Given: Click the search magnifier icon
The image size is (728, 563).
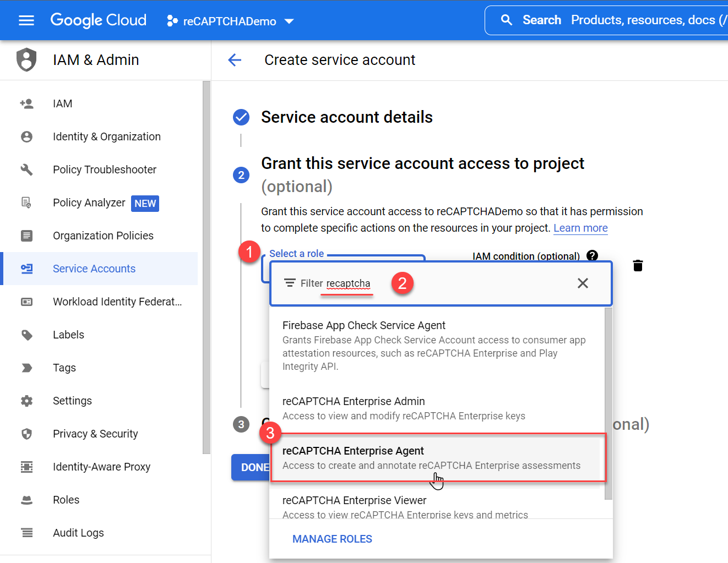Looking at the screenshot, I should click(507, 20).
